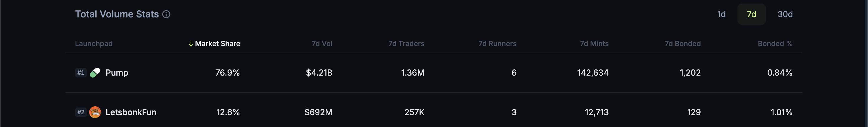
Task: Click the Pump pill logo icon
Action: (95, 73)
